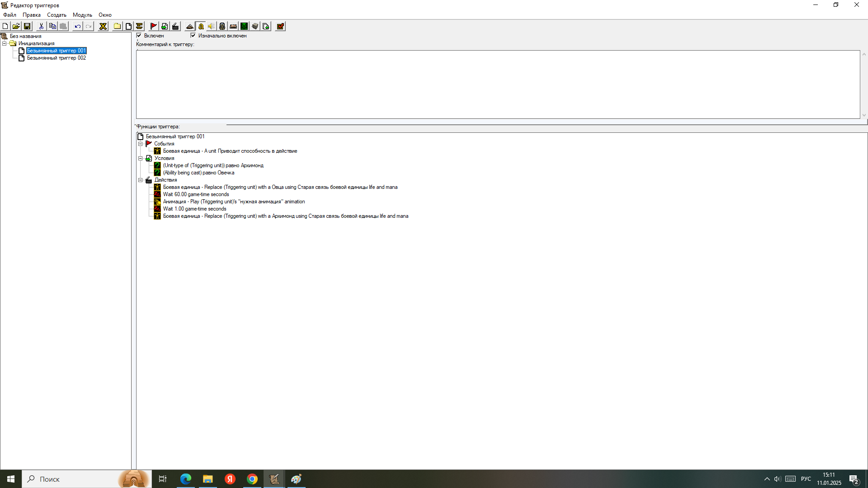Select 'Безымянный триггер 002' in the tree
The width and height of the screenshot is (868, 488).
[x=56, y=58]
